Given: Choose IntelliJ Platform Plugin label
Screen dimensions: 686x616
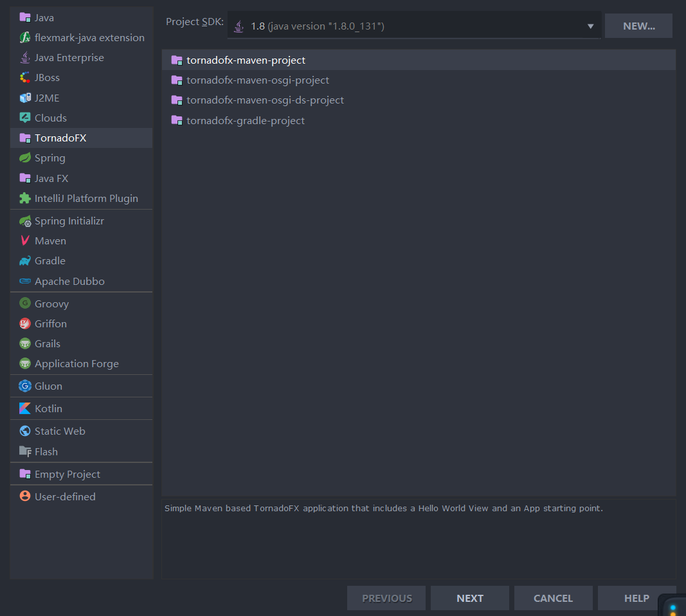Looking at the screenshot, I should tap(86, 199).
